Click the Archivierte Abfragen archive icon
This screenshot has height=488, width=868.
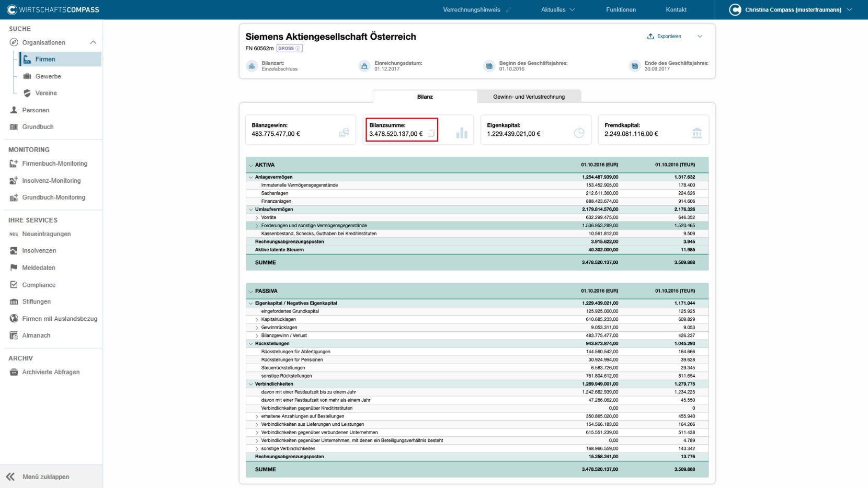pos(14,372)
